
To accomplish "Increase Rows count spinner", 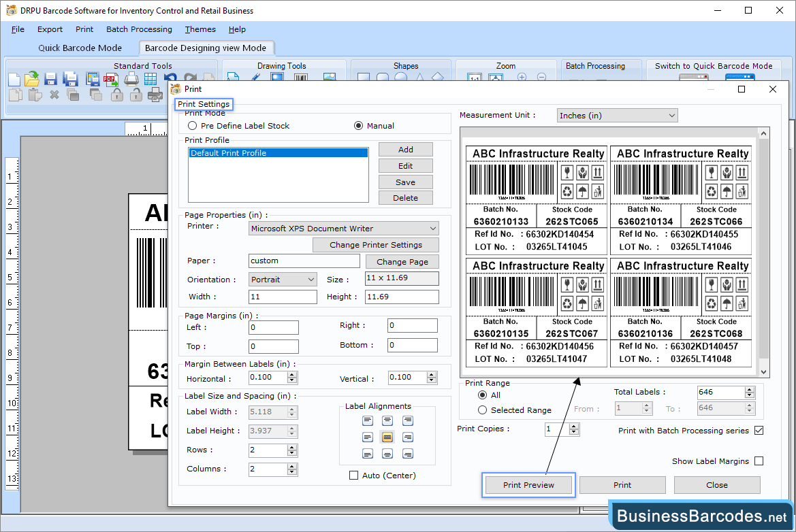I will click(x=292, y=448).
